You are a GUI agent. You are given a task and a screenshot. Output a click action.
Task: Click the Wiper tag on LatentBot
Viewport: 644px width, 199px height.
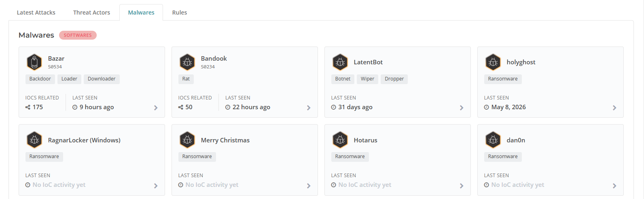pos(368,79)
